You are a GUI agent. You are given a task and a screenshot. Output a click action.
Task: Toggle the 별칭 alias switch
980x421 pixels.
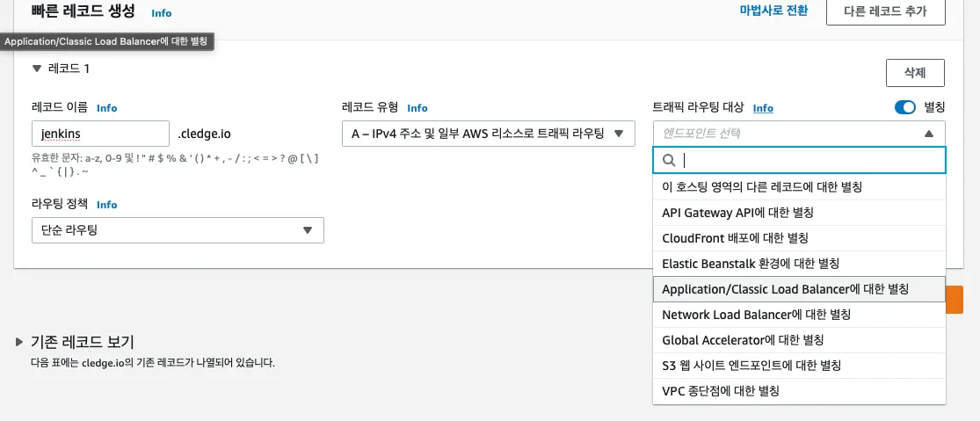[x=904, y=107]
